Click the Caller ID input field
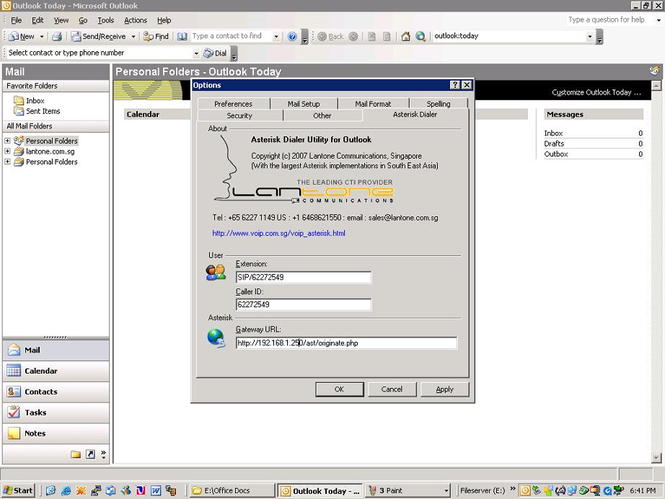 [x=304, y=304]
